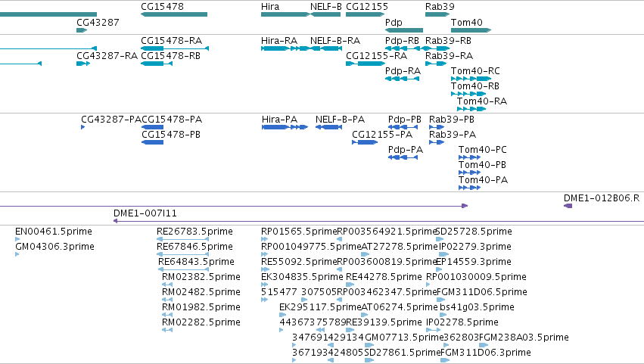The width and height of the screenshot is (644, 364).
Task: Select EST label GM07713.5prime
Action: coord(404,338)
